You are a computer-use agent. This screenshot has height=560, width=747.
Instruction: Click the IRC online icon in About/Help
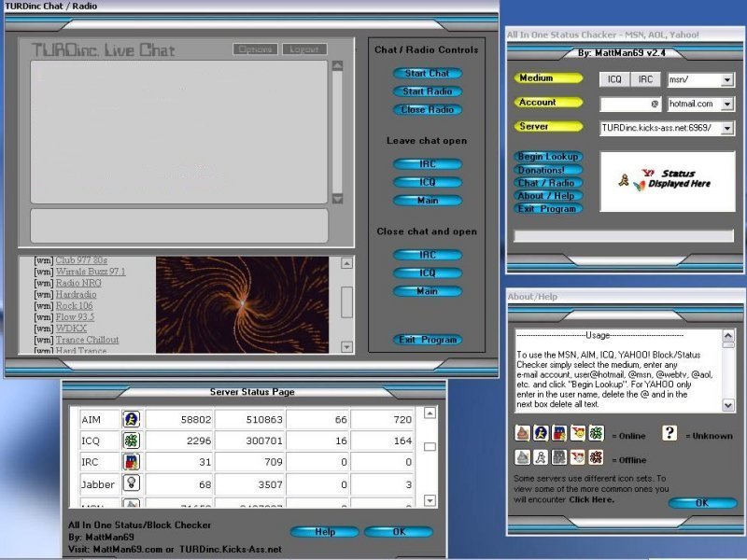coord(558,433)
